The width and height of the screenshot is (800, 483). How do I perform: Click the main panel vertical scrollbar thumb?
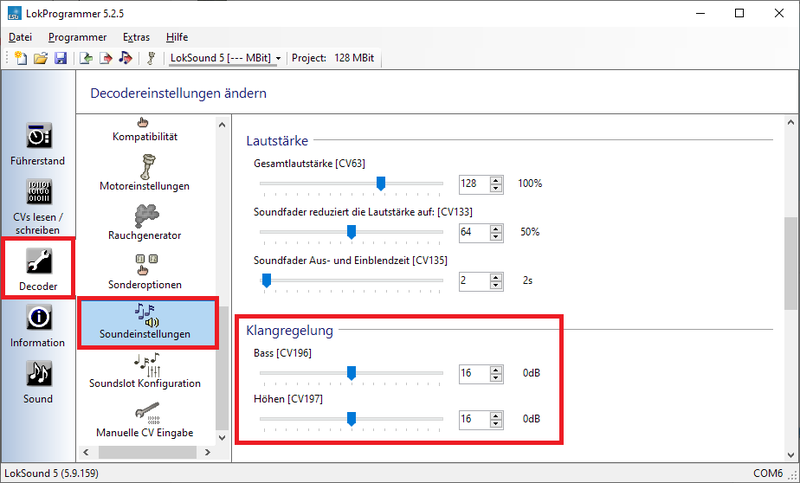click(791, 263)
